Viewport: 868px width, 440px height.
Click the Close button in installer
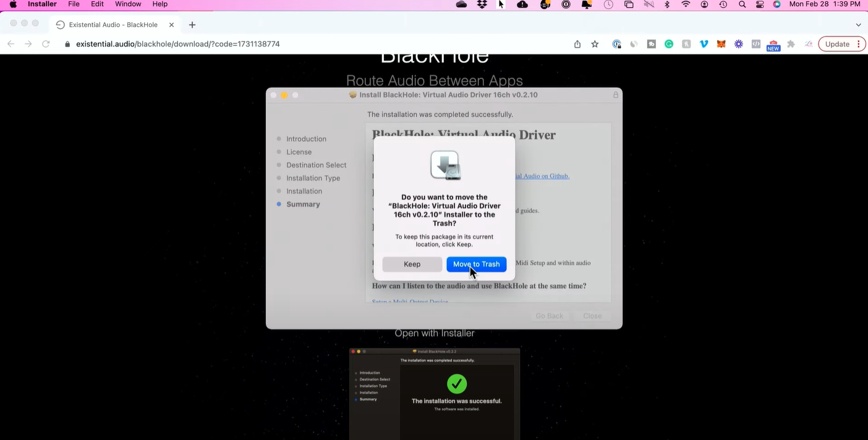tap(592, 316)
